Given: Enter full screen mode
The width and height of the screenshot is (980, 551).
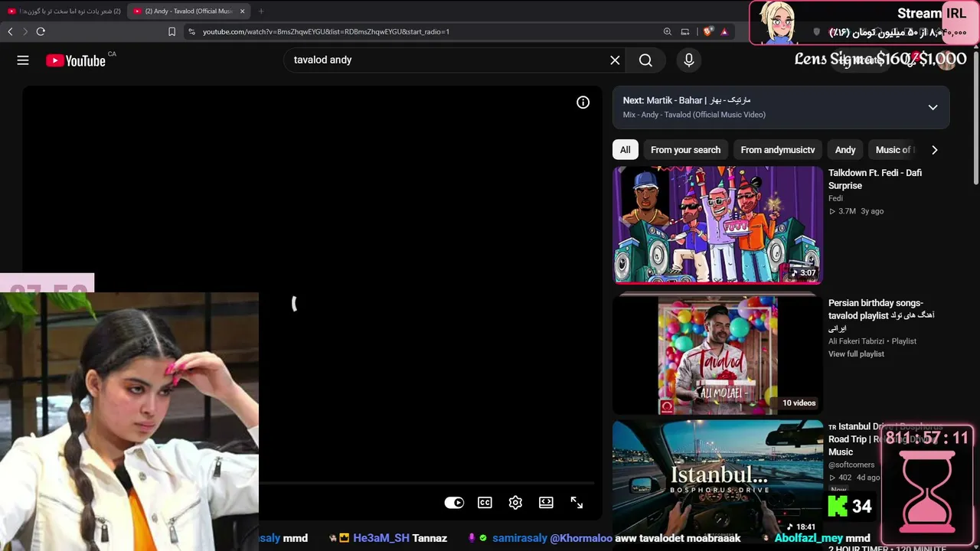Looking at the screenshot, I should click(x=577, y=503).
